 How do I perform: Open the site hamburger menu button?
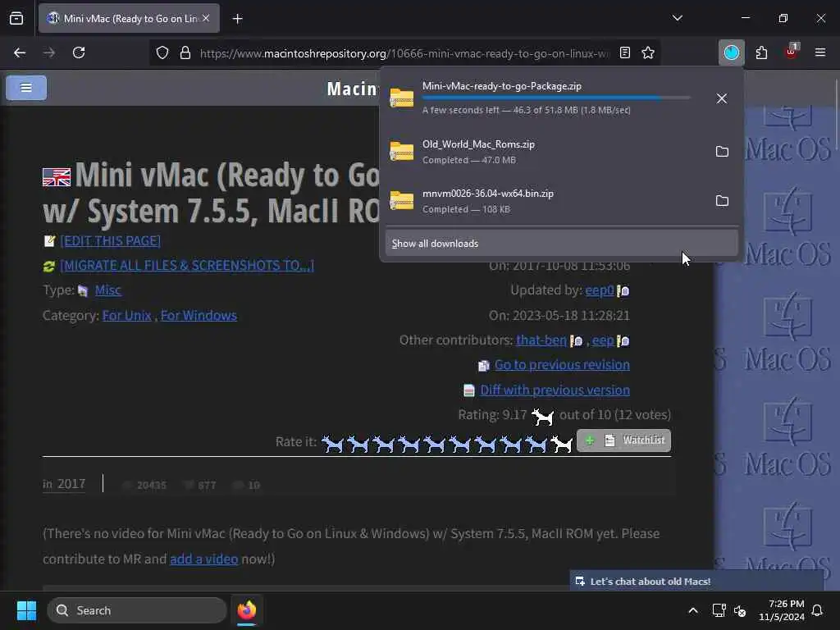(26, 88)
